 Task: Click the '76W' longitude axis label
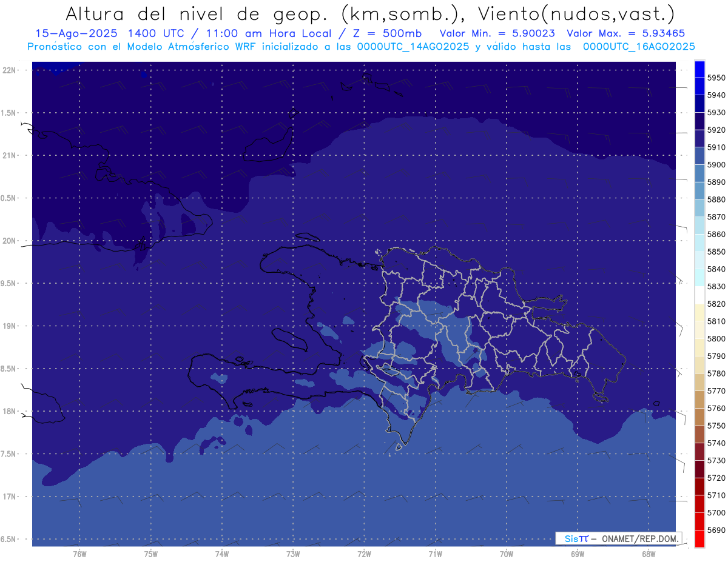click(79, 554)
